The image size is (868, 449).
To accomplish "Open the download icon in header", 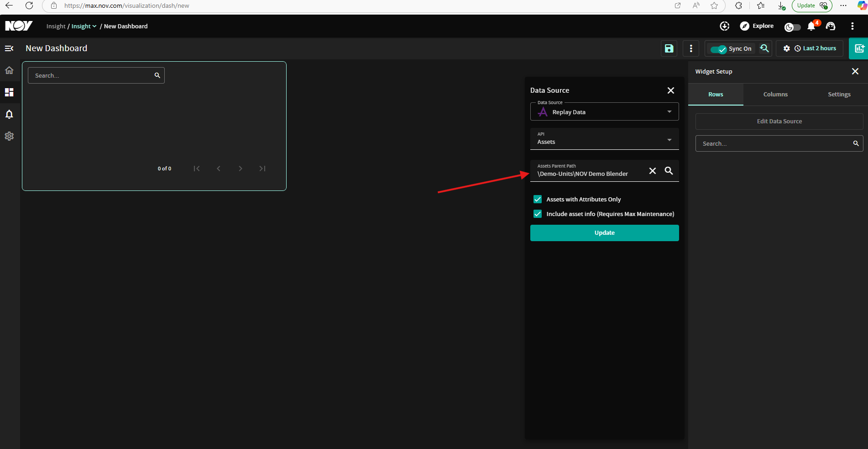I will point(725,26).
